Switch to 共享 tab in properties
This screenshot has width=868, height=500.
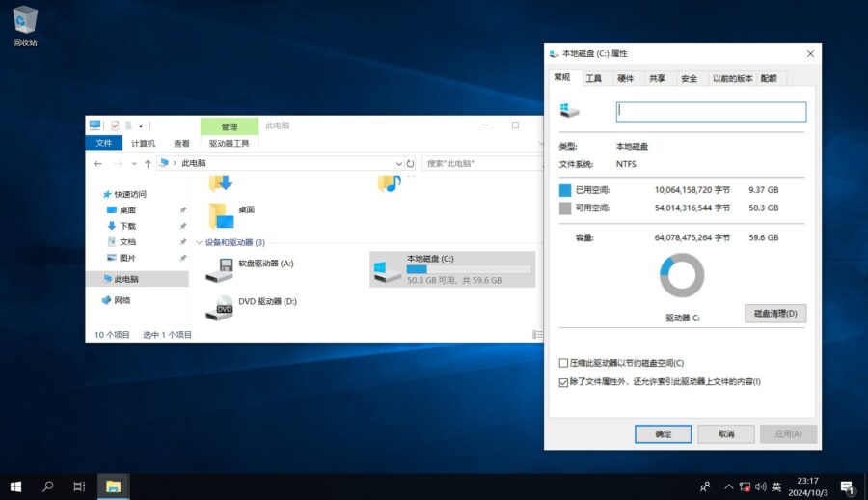pyautogui.click(x=657, y=79)
